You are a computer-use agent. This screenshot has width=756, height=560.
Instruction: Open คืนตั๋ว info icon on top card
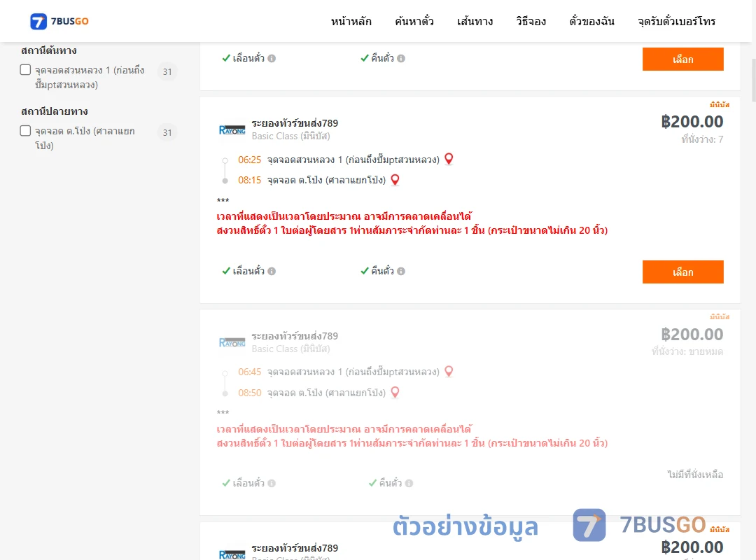(401, 58)
